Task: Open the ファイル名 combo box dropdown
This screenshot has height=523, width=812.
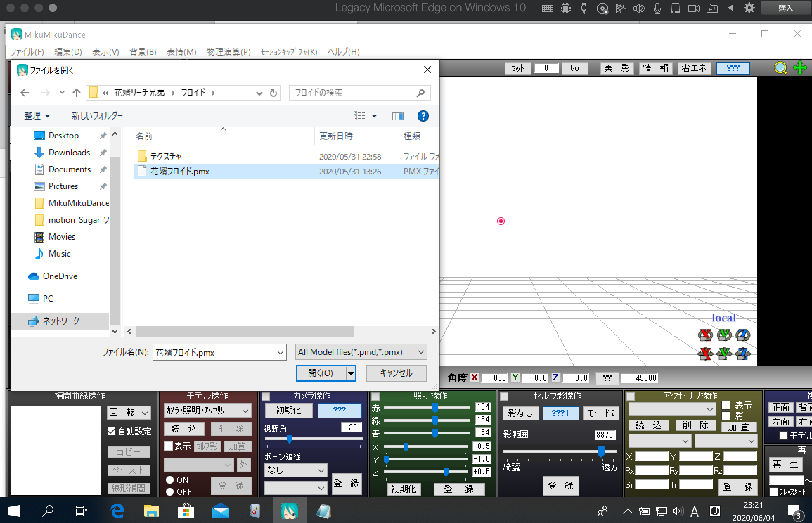Action: pos(280,353)
